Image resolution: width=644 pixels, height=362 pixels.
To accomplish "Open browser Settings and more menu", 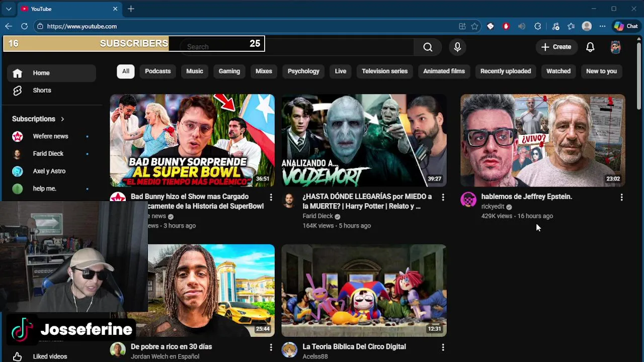I will [x=602, y=26].
